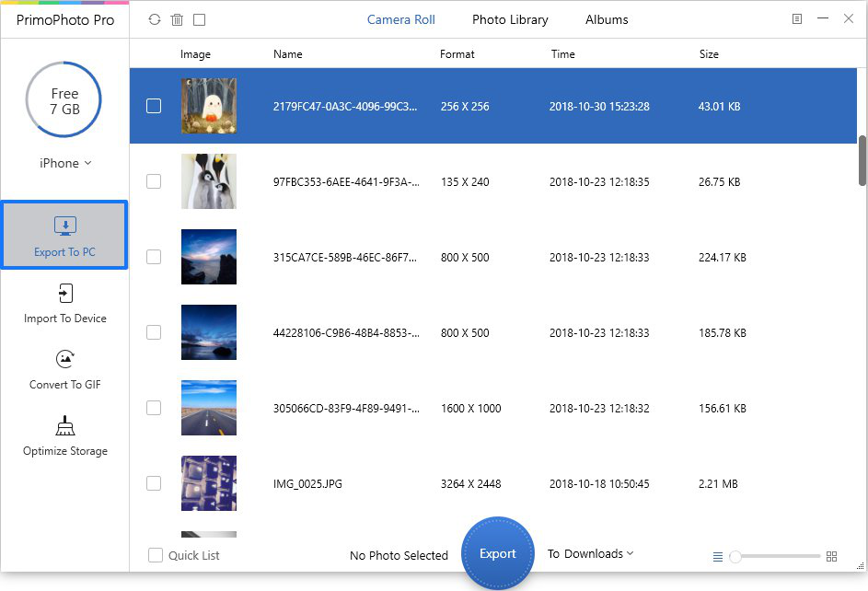Screen dimensions: 868x591
Task: Adjust the thumbnail size slider
Action: coord(735,557)
